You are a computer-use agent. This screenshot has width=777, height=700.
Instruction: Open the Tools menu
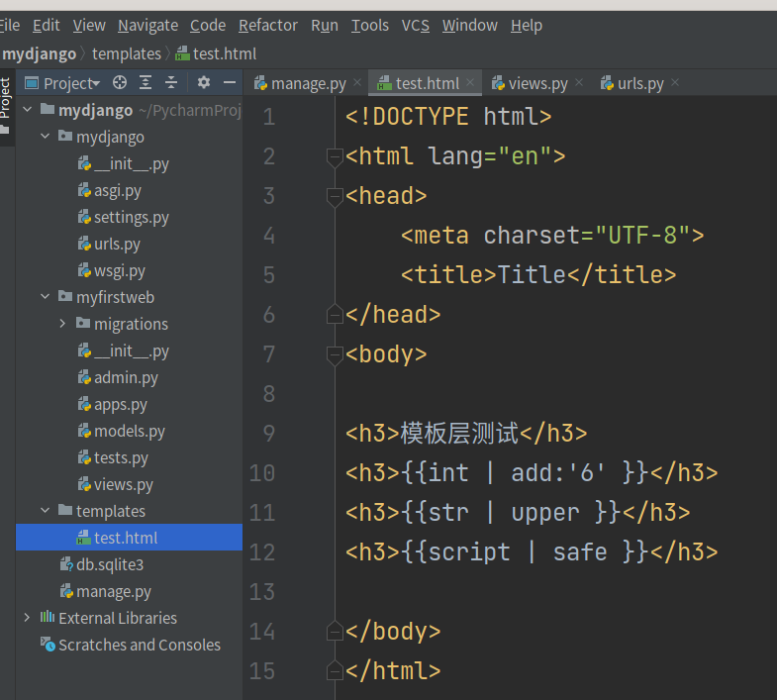point(370,26)
